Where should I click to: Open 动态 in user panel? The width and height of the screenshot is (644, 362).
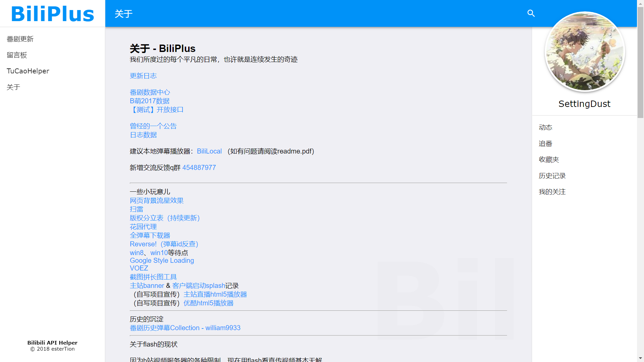tap(545, 127)
